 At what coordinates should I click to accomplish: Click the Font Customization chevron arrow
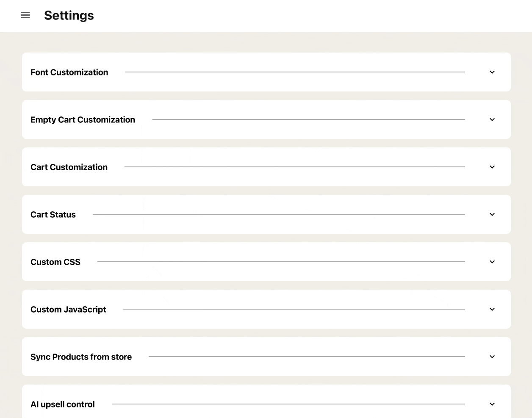[492, 72]
